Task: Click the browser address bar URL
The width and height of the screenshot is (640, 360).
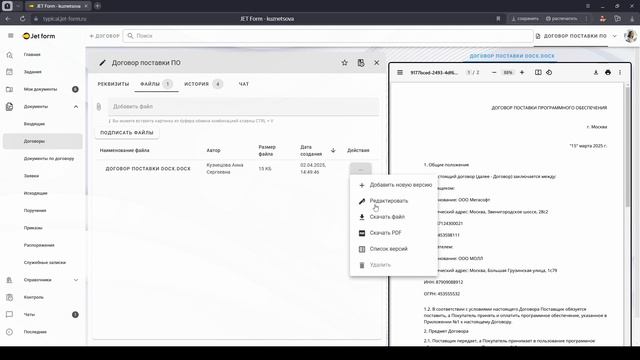Action: pos(64,19)
